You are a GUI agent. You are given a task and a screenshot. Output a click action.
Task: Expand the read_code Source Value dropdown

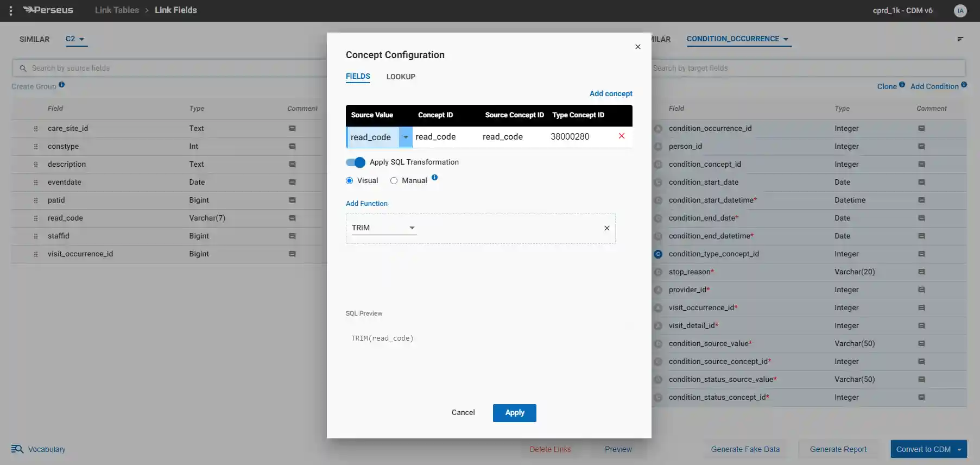pos(406,137)
